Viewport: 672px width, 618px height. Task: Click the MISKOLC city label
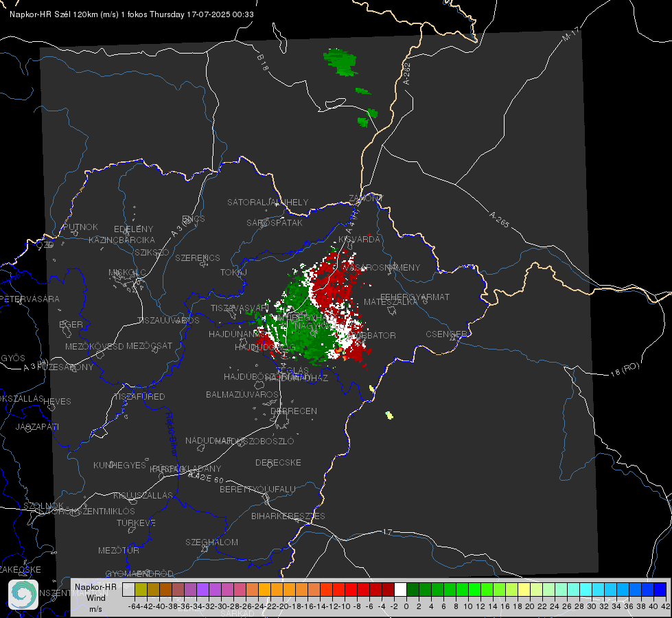(127, 273)
